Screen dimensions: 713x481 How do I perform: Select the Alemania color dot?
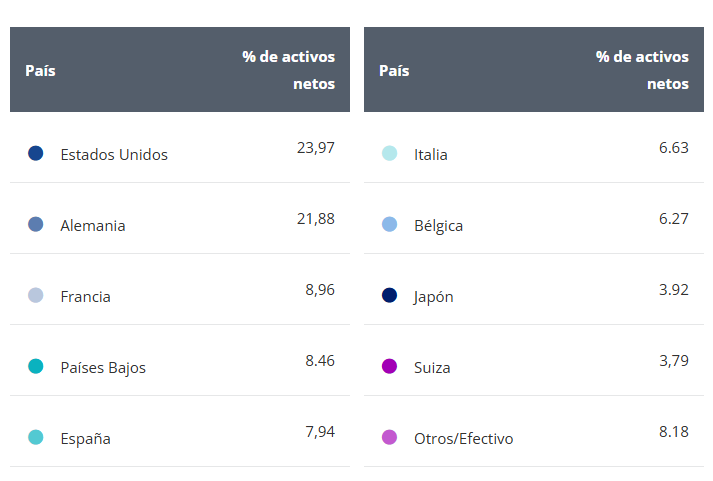36,225
